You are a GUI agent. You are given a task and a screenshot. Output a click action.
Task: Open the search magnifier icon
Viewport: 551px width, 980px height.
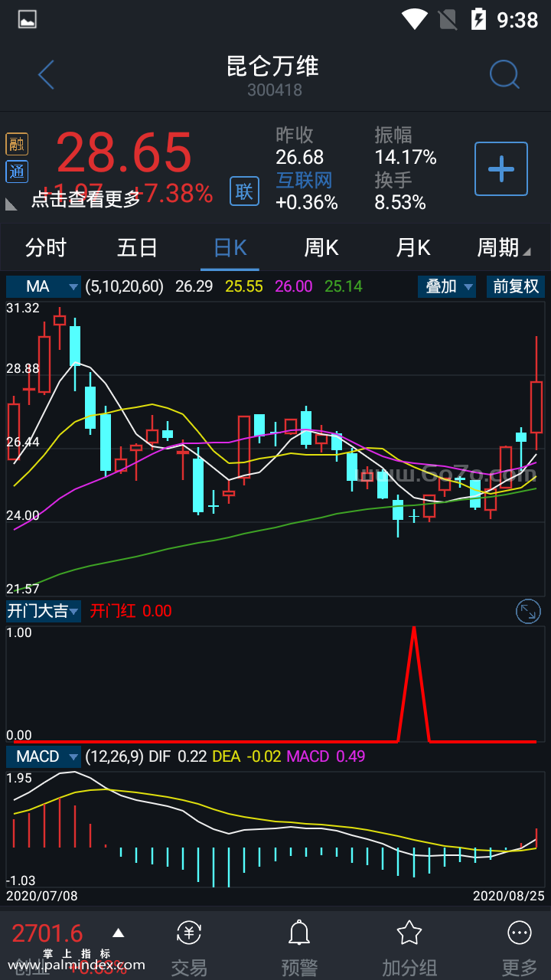pos(504,75)
